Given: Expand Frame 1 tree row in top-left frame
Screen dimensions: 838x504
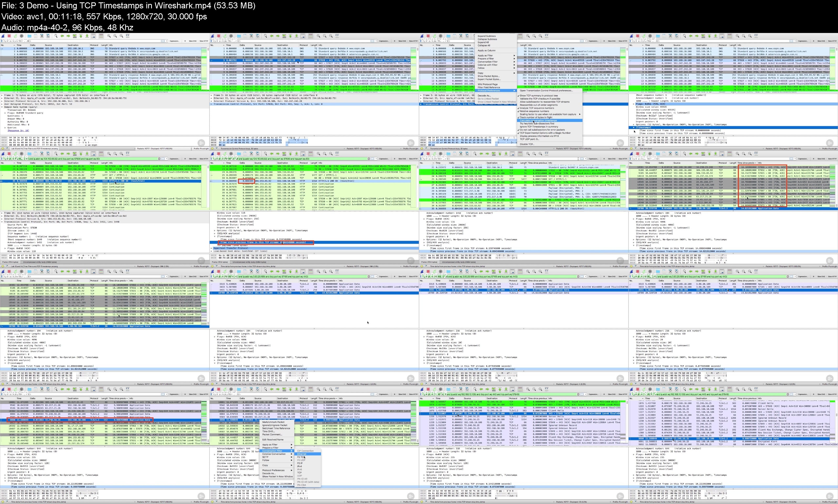Looking at the screenshot, I should pos(2,96).
